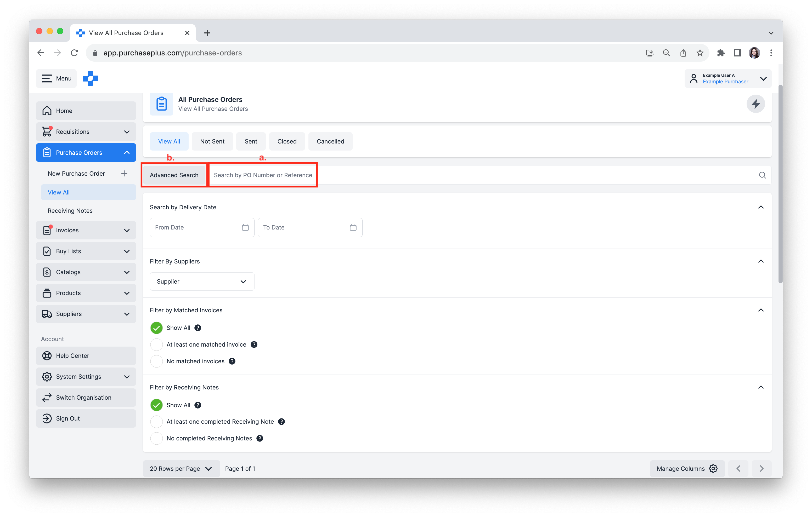The width and height of the screenshot is (812, 517).
Task: Open the Supplier filter dropdown
Action: (x=202, y=281)
